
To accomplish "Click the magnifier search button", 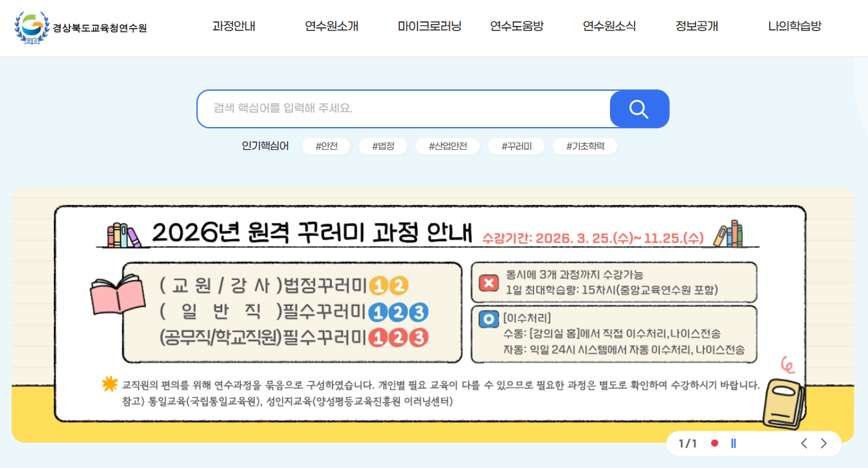I will [x=639, y=109].
